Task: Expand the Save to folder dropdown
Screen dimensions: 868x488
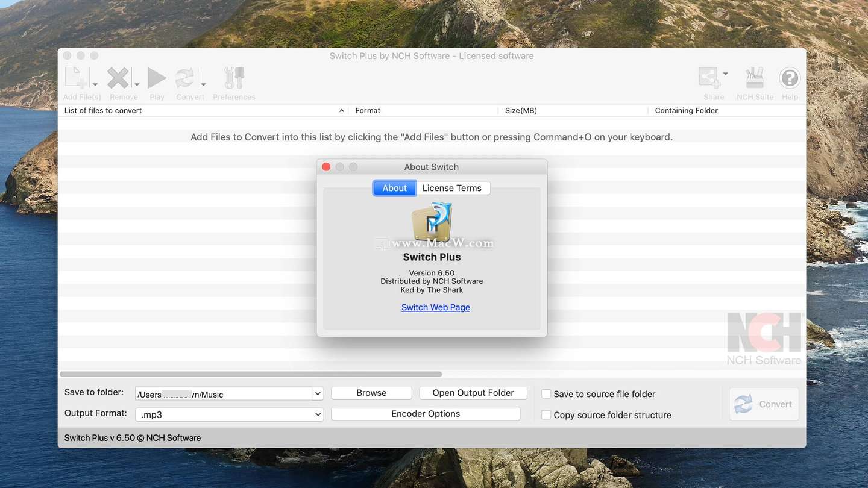Action: pyautogui.click(x=318, y=394)
